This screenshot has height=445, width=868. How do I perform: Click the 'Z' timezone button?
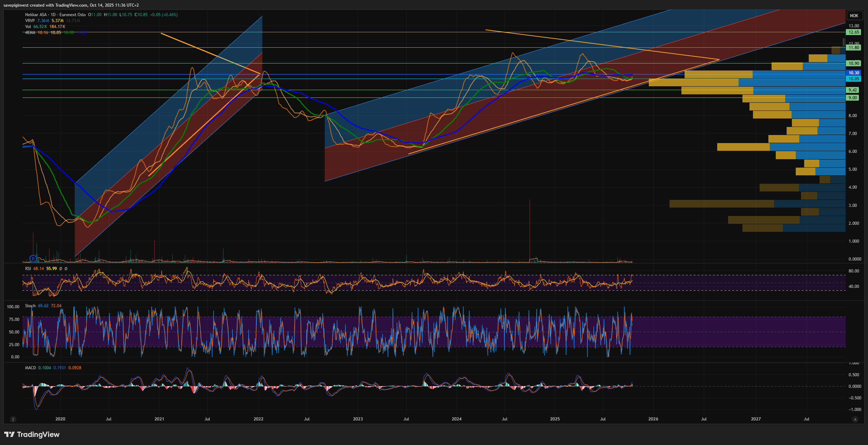[13, 419]
